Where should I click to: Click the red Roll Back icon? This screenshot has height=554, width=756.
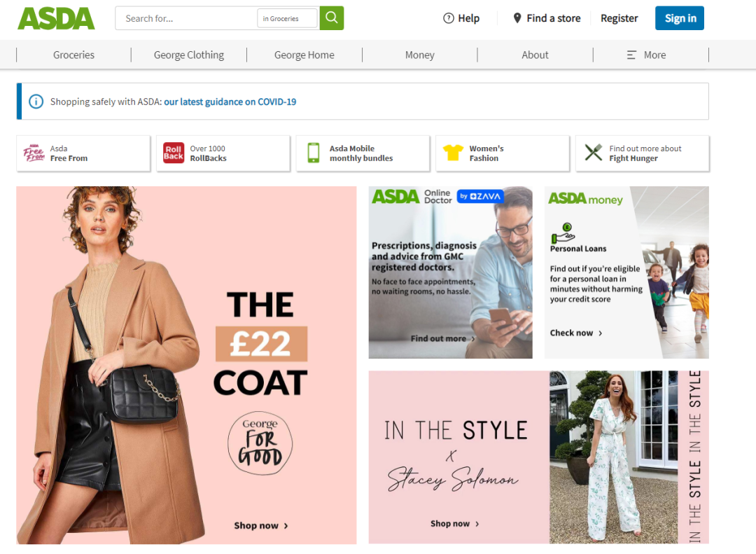[x=174, y=153]
